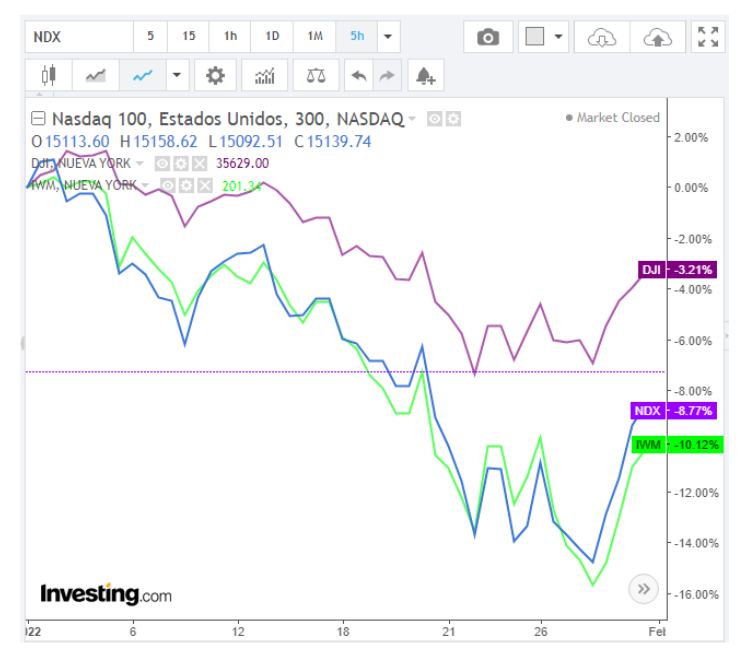Click the redo arrow
The image size is (750, 656).
[x=387, y=75]
